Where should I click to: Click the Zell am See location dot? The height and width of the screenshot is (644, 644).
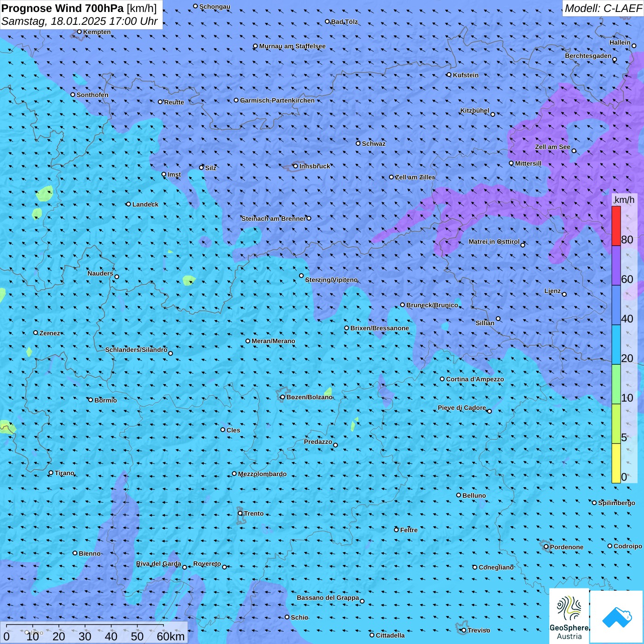[574, 151]
